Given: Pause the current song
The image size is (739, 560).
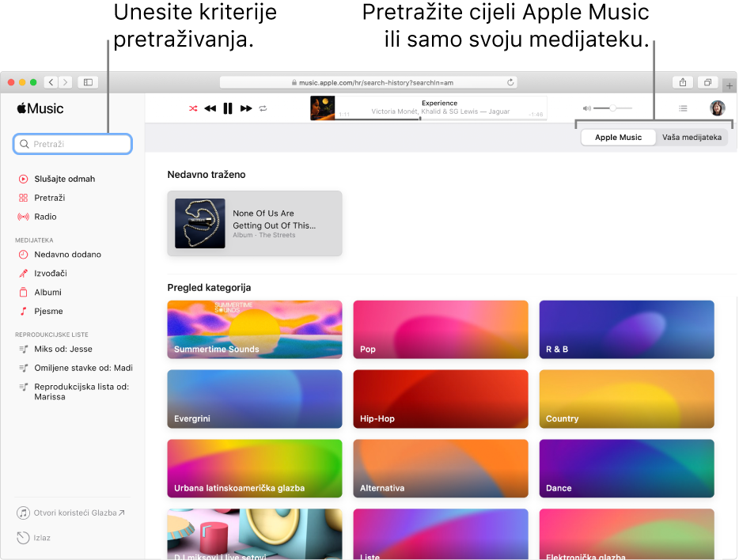Looking at the screenshot, I should pos(228,109).
